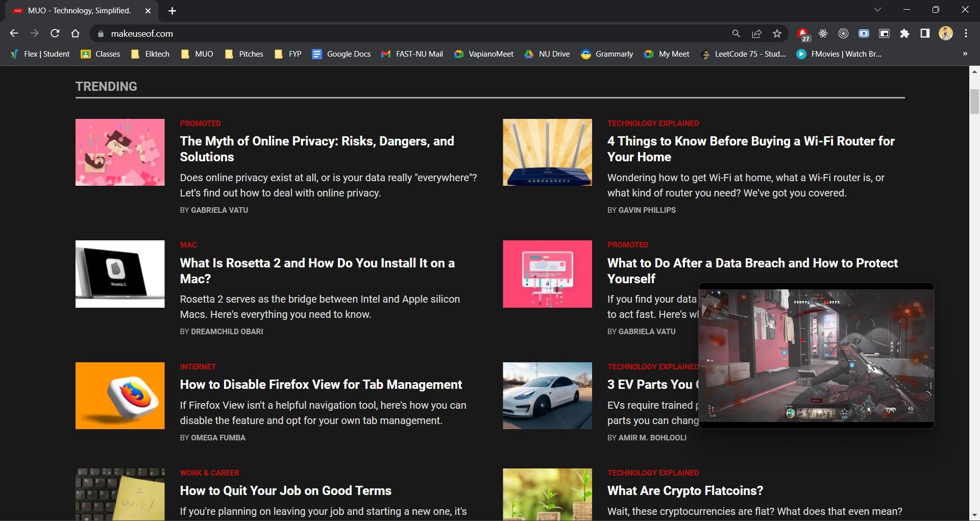Reload the makeuseof.com page
This screenshot has width=980, height=521.
[x=55, y=33]
